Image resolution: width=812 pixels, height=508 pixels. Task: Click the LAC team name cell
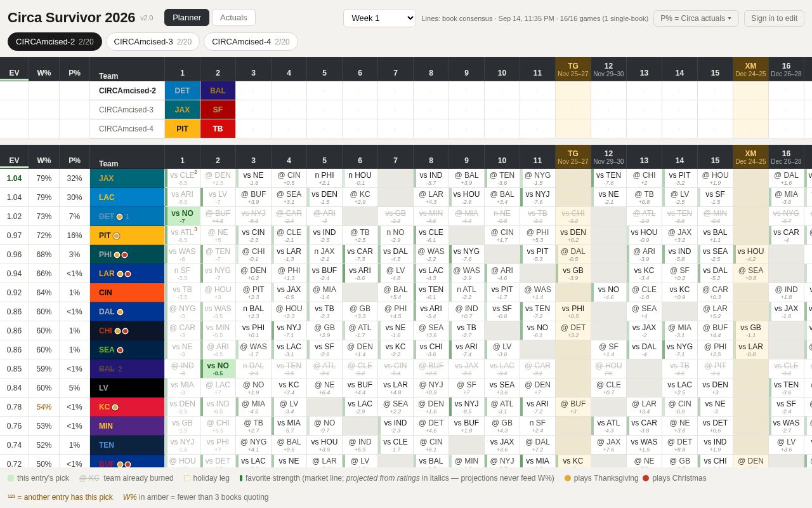[127, 197]
